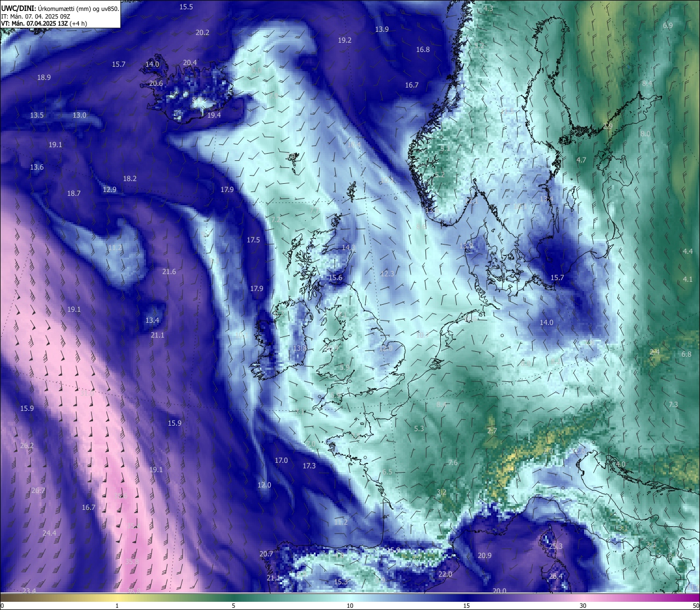Click the 19.2 value on the map
The width and height of the screenshot is (700, 610).
click(345, 40)
